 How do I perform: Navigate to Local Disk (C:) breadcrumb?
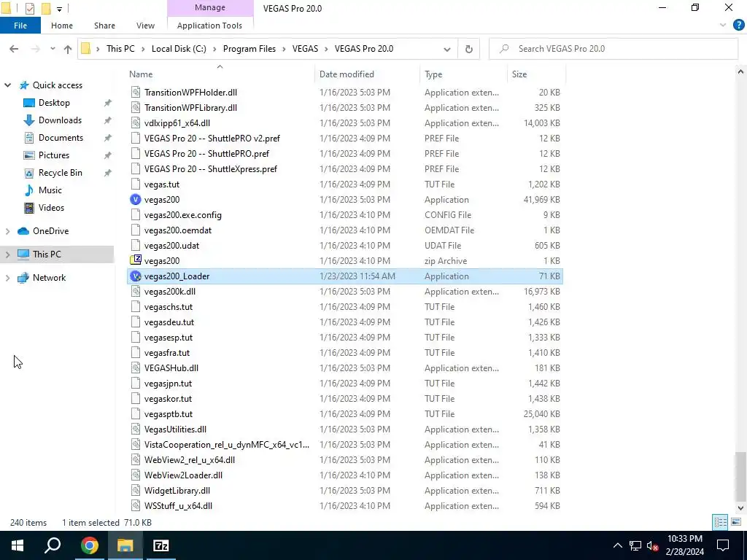tap(179, 49)
